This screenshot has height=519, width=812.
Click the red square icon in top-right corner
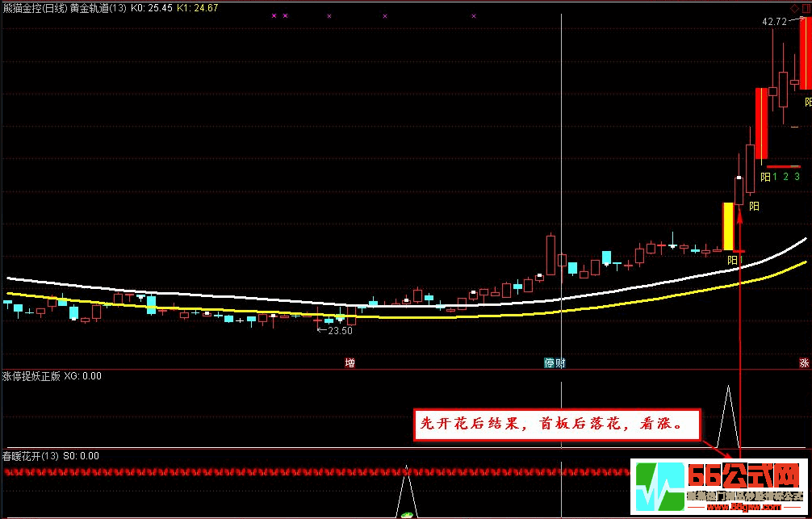point(806,8)
